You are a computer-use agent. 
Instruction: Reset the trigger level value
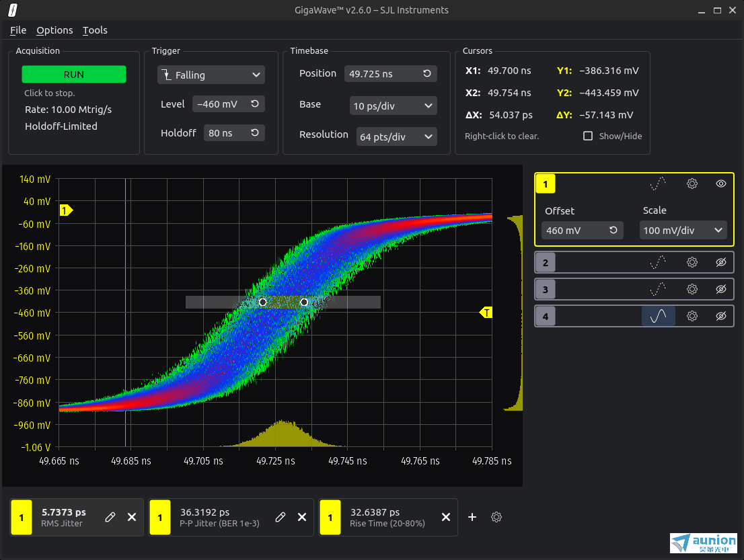tap(255, 104)
